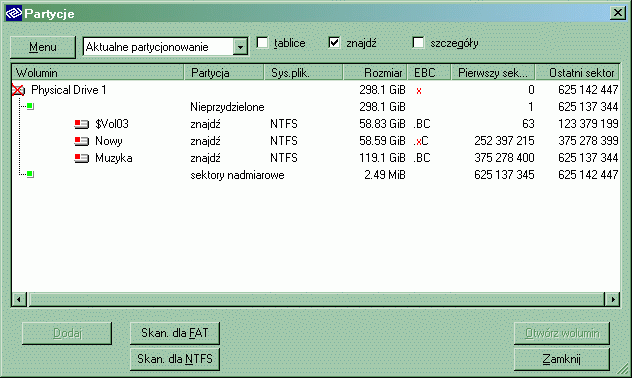Click the .xC EBC value for Nowy
The width and height of the screenshot is (632, 378).
421,141
